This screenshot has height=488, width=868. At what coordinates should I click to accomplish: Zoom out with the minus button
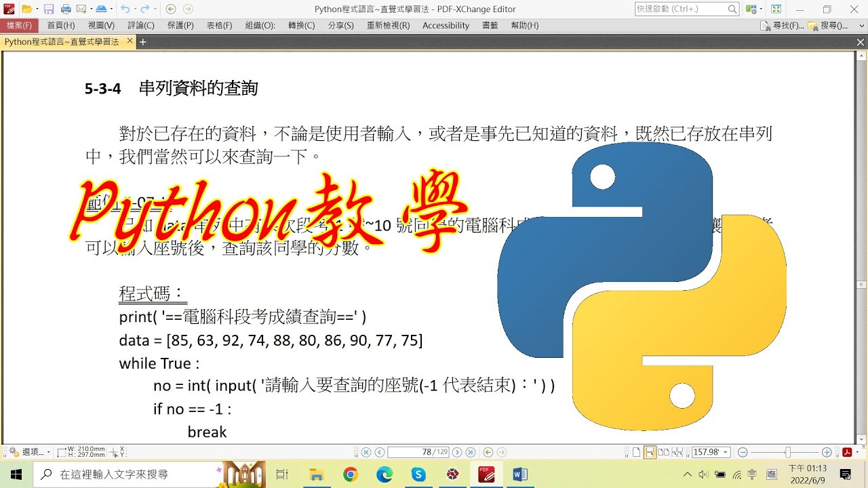click(743, 452)
